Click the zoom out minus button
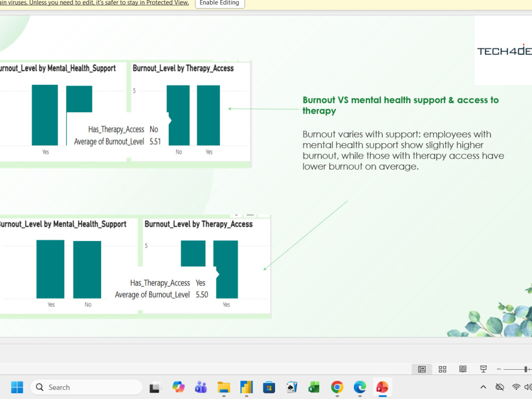The image size is (532, 399). point(499,369)
